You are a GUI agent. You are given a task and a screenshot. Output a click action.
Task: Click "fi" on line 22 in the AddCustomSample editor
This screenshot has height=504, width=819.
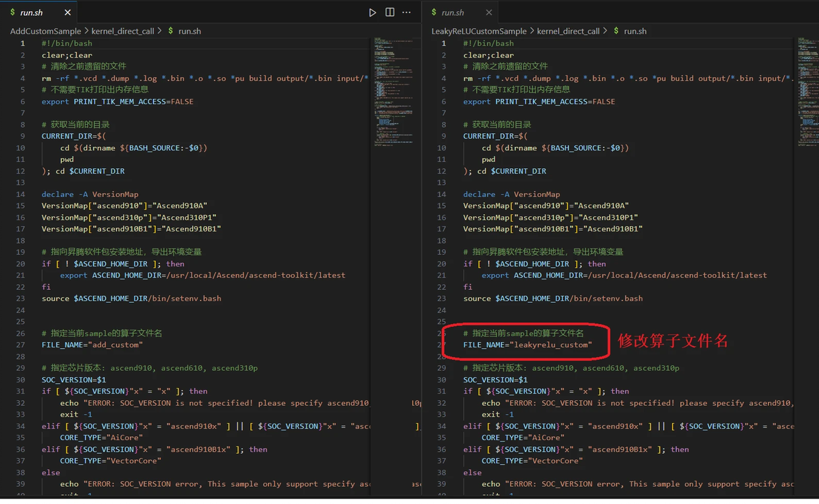(x=46, y=287)
